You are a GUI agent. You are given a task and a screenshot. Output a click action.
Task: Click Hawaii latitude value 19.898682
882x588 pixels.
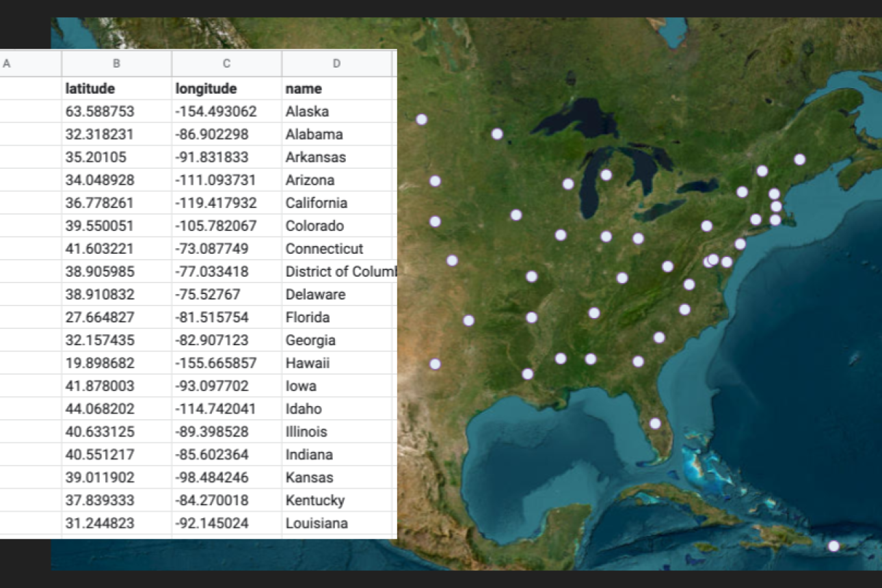[116, 363]
